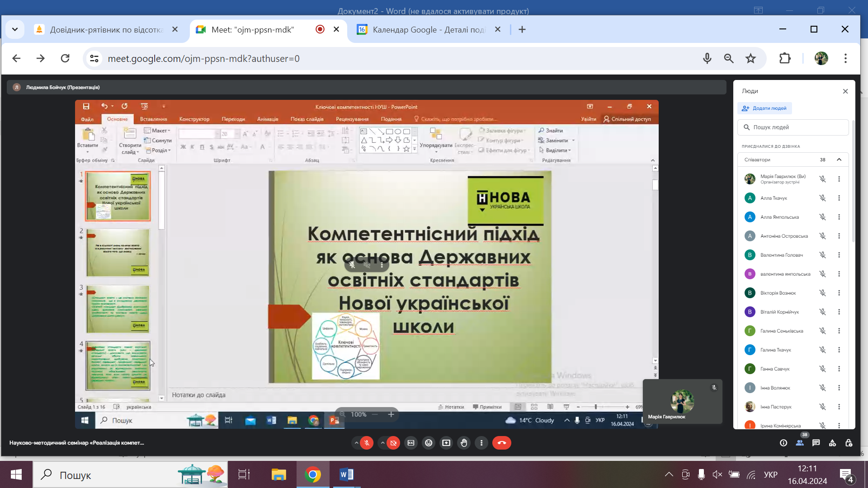The width and height of the screenshot is (868, 488).
Task: Click the Вставлення tab in shared PowerPoint
Action: tap(153, 119)
